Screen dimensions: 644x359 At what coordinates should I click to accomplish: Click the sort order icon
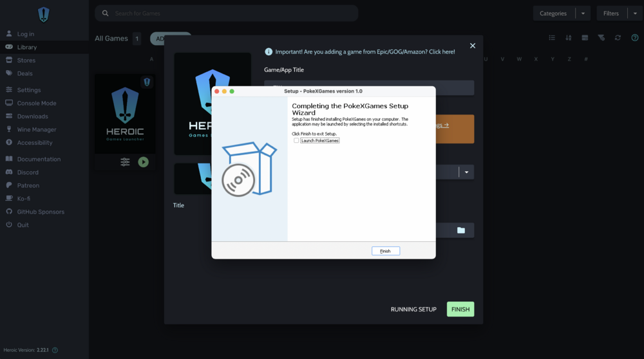tap(569, 38)
